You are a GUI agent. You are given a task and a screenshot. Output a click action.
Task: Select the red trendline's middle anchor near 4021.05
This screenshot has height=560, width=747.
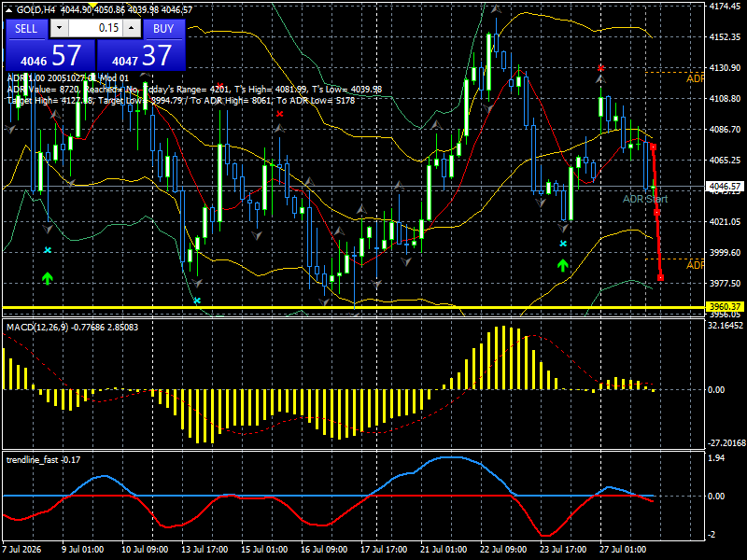(x=656, y=213)
